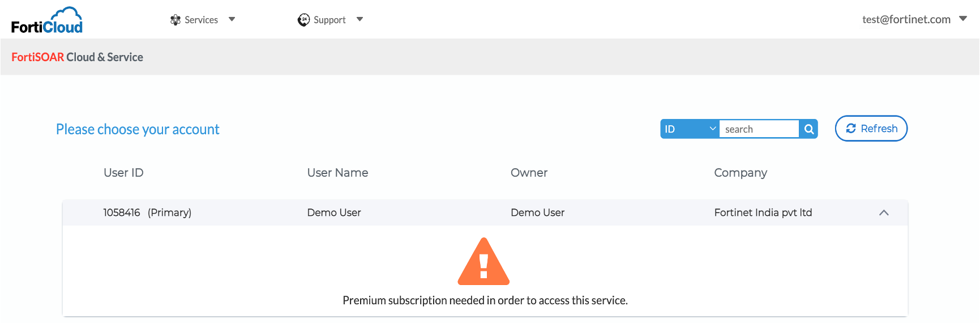Open the Support menu
Image resolution: width=980 pixels, height=323 pixels.
click(x=329, y=20)
